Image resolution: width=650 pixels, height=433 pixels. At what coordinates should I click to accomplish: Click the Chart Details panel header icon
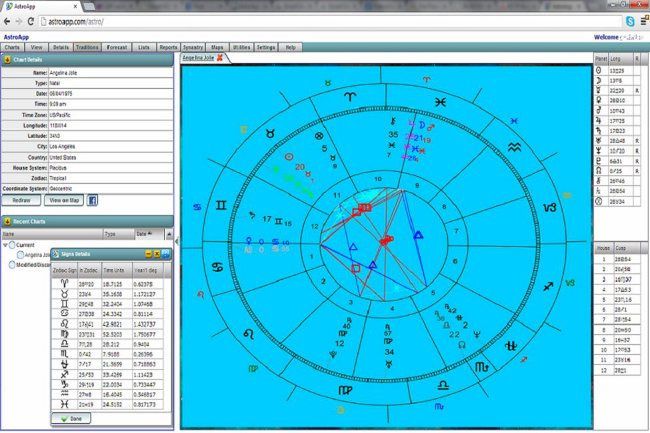pos(8,59)
